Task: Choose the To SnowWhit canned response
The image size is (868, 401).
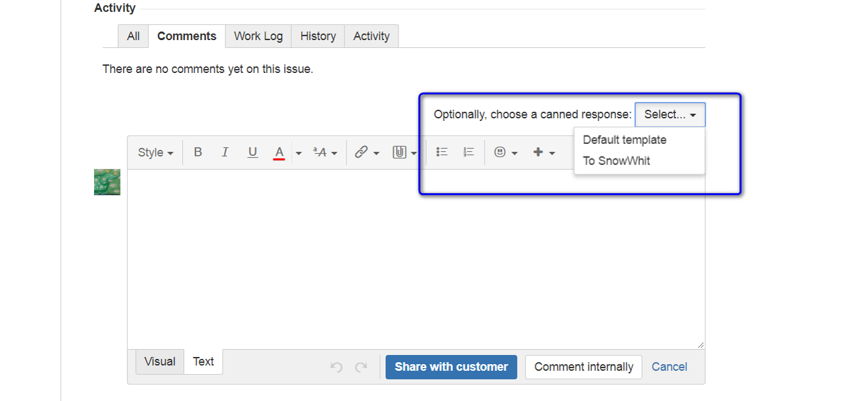Action: tap(617, 161)
